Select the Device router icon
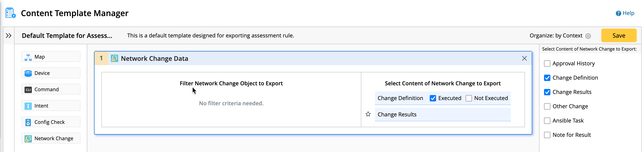644x152 pixels. [x=28, y=73]
